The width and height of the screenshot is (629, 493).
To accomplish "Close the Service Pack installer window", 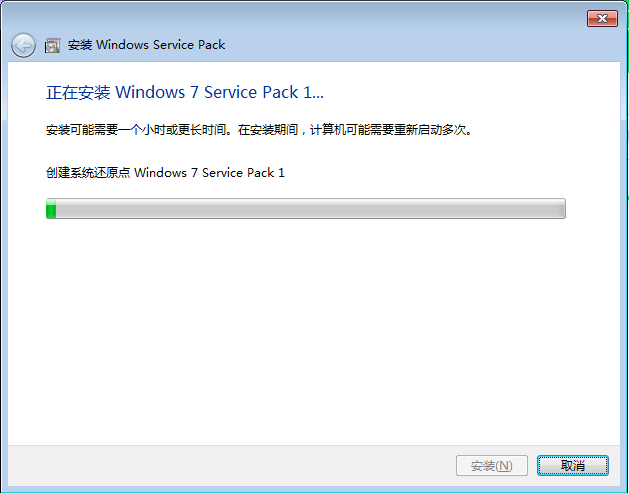I will tap(602, 18).
